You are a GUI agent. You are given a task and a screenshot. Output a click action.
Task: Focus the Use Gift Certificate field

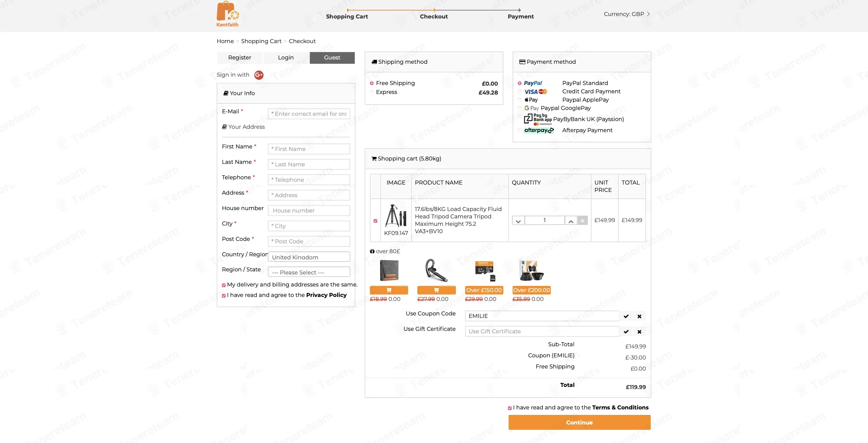[542, 331]
